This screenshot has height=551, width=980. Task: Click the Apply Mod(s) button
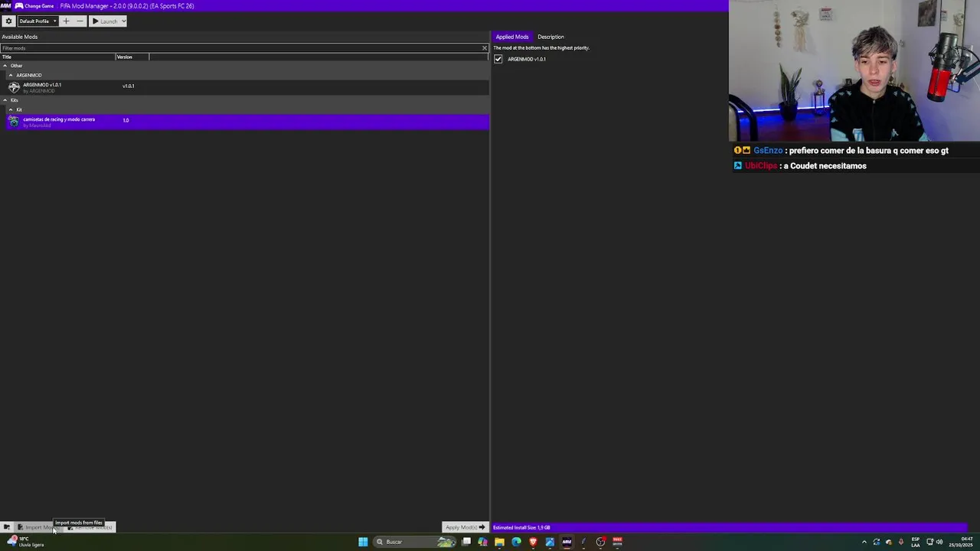point(465,527)
